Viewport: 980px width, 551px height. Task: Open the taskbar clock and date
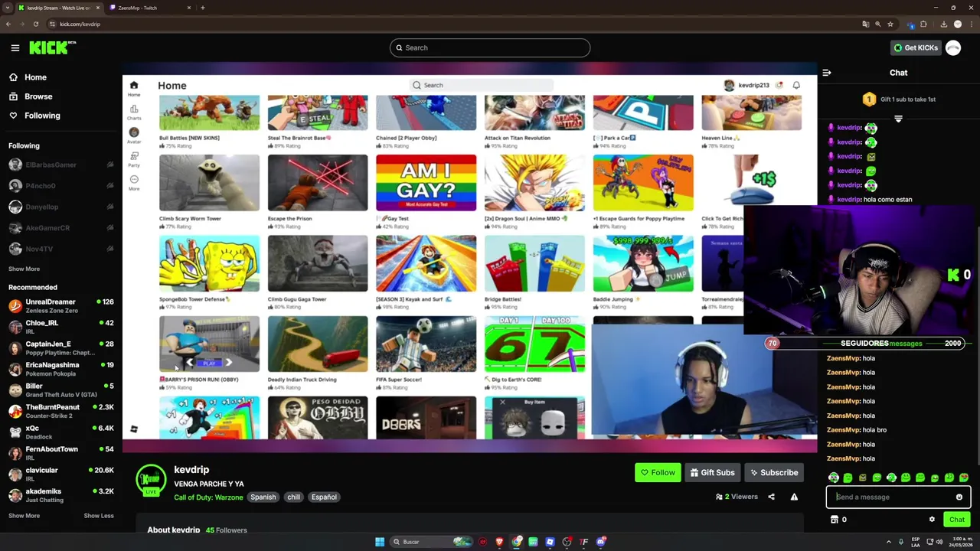(962, 542)
